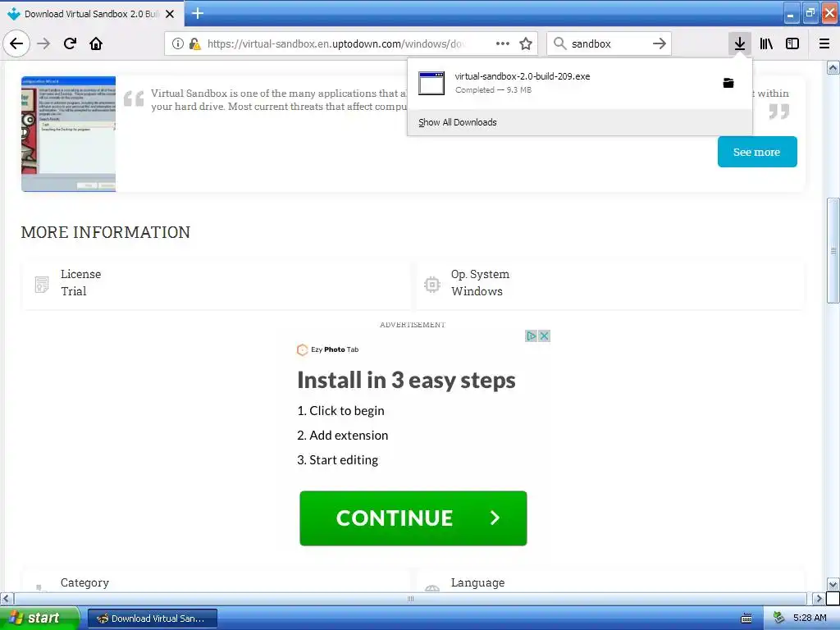This screenshot has height=630, width=840.
Task: Toggle the sidebar view icon
Action: click(x=792, y=43)
